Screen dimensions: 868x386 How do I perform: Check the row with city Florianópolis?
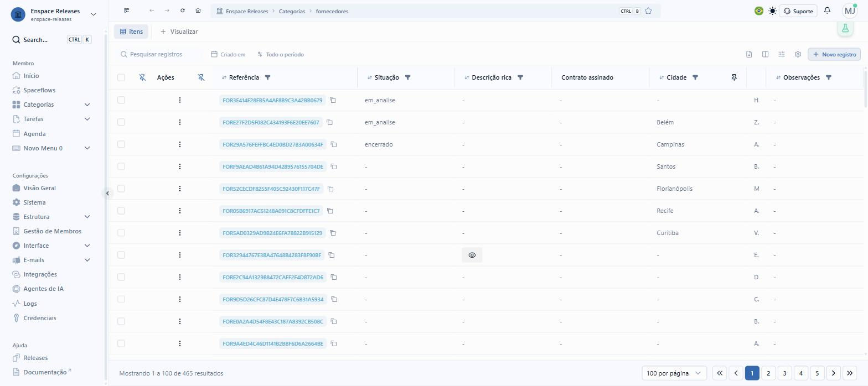[121, 189]
